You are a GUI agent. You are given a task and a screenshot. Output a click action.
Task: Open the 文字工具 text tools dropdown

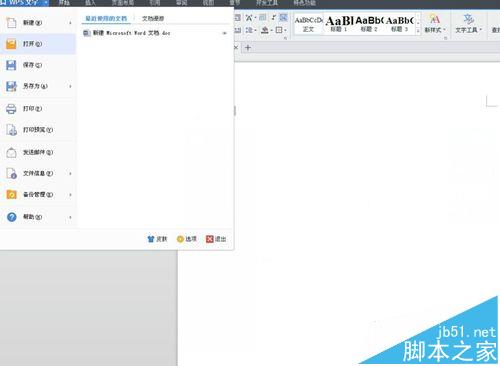coord(469,23)
